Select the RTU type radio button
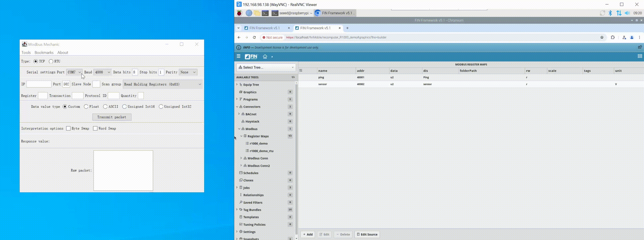 (x=51, y=62)
